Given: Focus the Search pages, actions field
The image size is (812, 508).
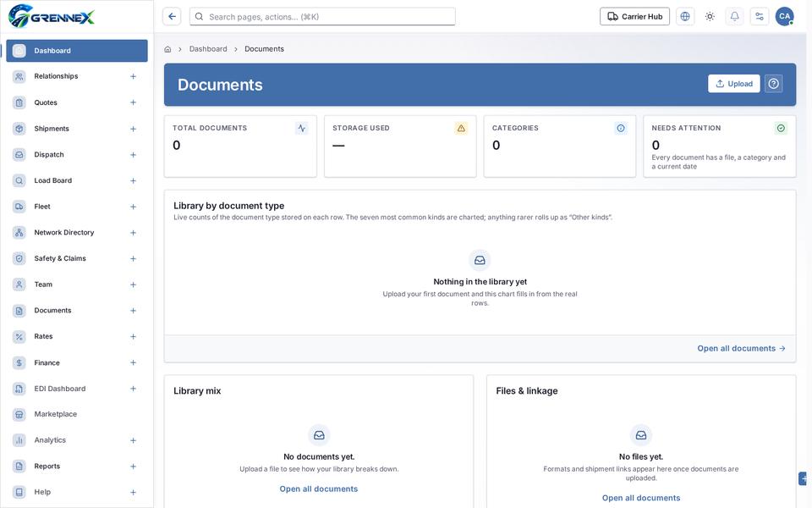Looking at the screenshot, I should 322,17.
